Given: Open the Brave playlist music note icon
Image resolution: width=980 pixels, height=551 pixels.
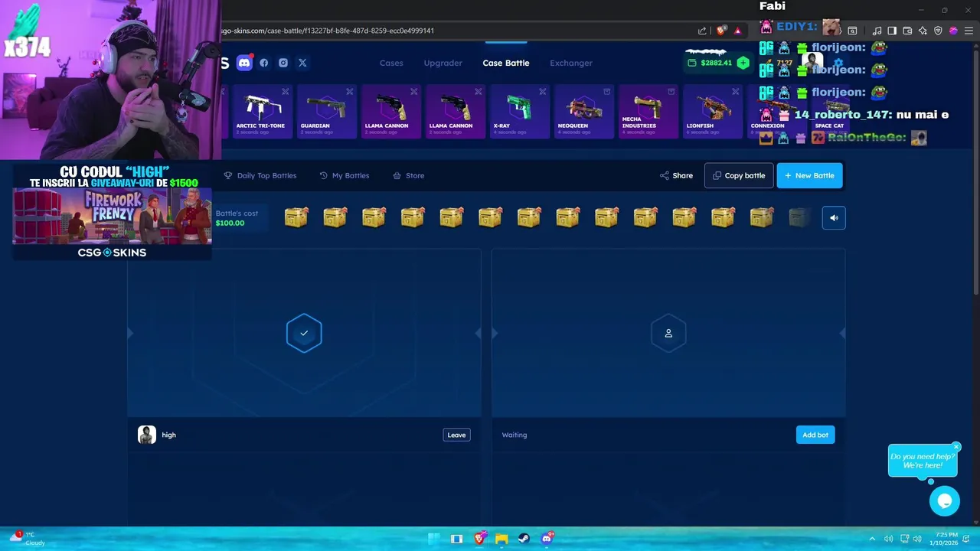Looking at the screenshot, I should pyautogui.click(x=877, y=31).
